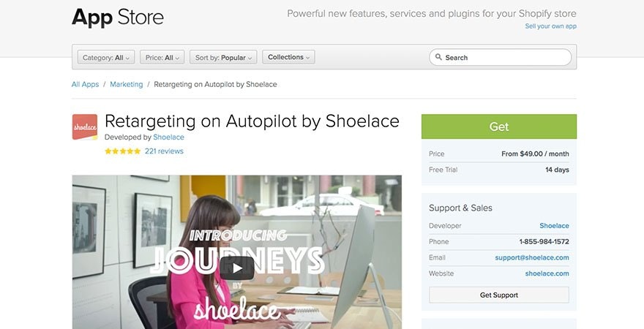Click the green Get button
644x329 pixels.
[x=499, y=126]
